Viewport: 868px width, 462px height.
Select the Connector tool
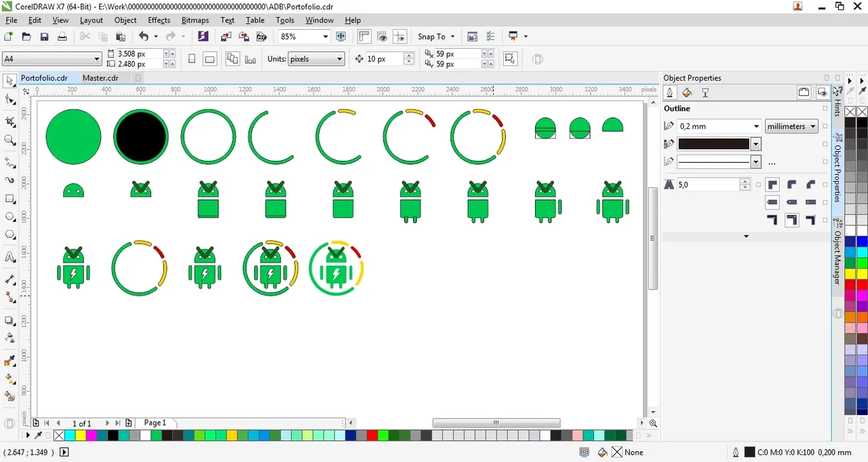tap(9, 297)
